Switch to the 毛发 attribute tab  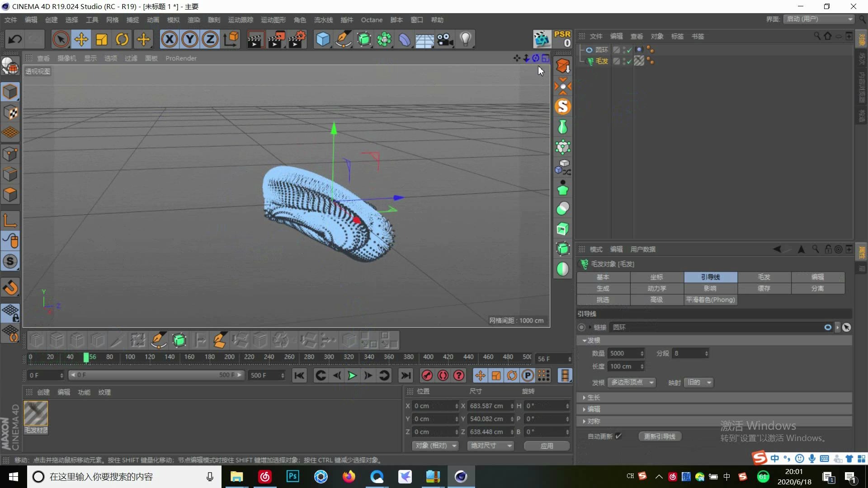click(x=764, y=277)
